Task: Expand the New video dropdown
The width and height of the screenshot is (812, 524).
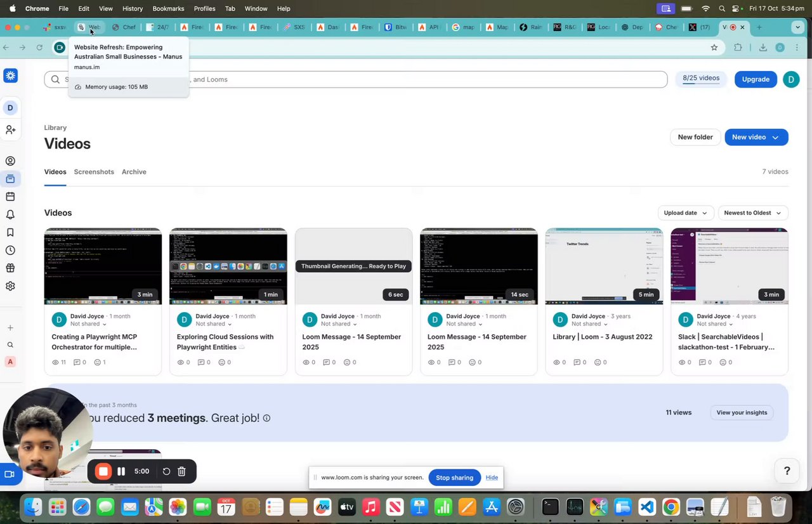Action: pyautogui.click(x=775, y=137)
